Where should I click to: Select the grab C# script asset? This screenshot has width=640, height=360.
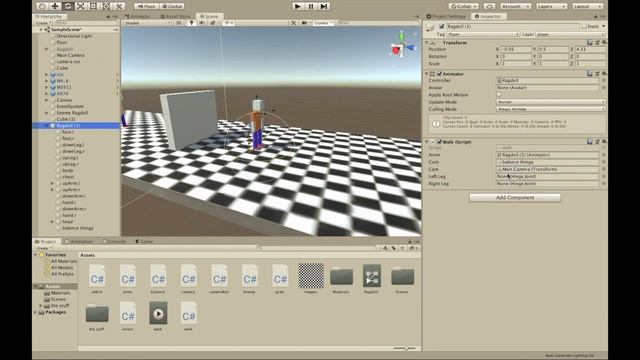(280, 279)
